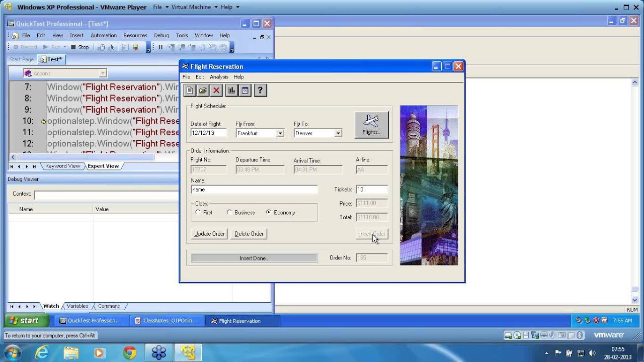Click the VMware Player taskbar icon
The width and height of the screenshot is (644, 362).
click(x=188, y=353)
